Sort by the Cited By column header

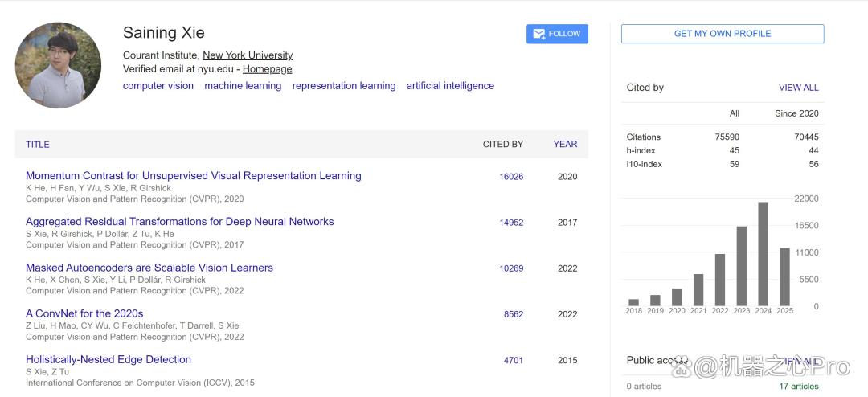click(503, 144)
